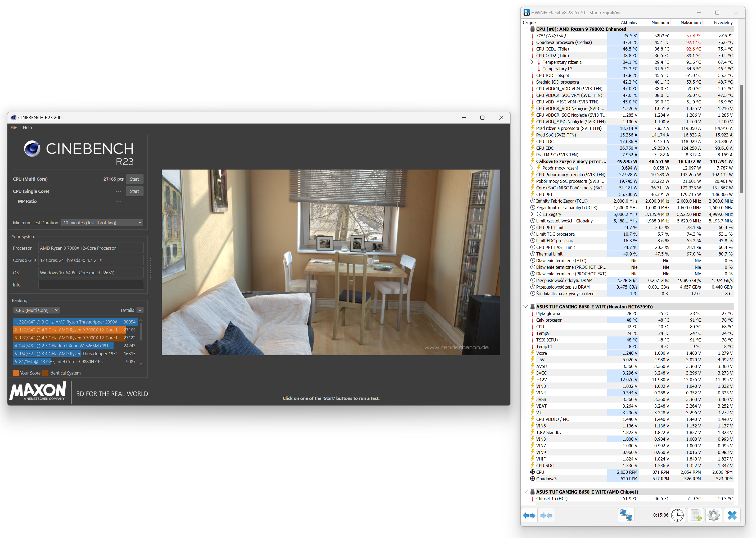Start the CPU (Multi Core) test
The width and height of the screenshot is (756, 538).
[x=134, y=179]
